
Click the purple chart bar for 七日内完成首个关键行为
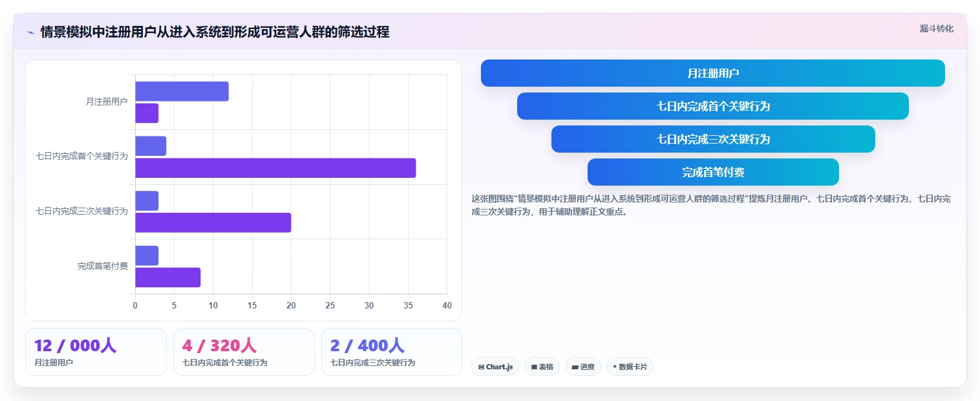(x=275, y=168)
